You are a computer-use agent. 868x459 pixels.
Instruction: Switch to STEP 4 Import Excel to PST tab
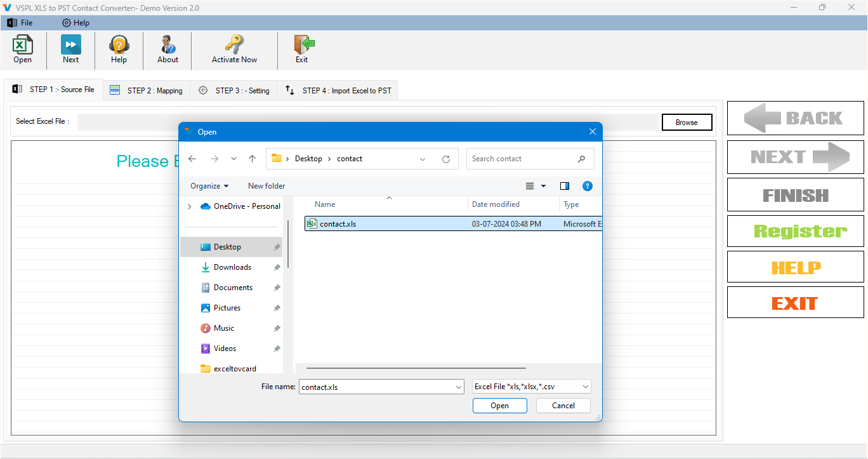(338, 91)
